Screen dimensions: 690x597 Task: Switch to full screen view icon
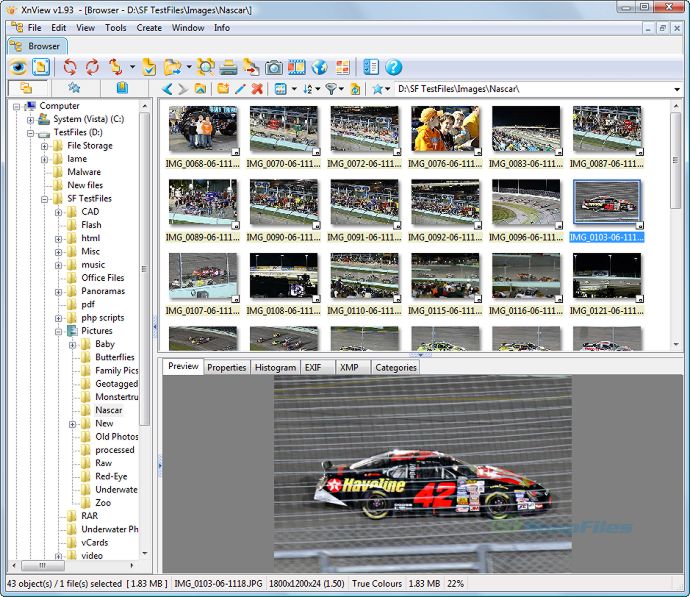coord(41,67)
